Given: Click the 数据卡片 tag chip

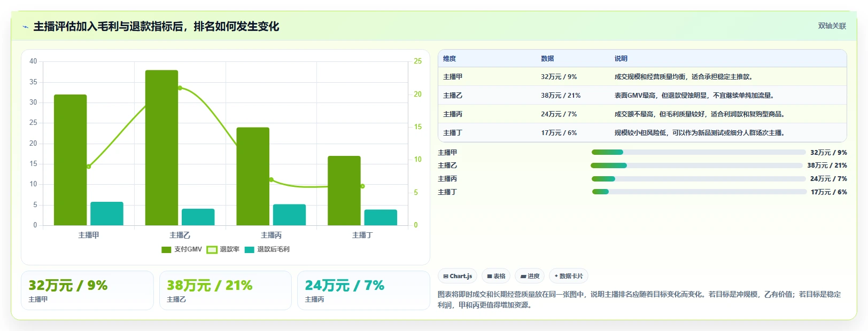Looking at the screenshot, I should click(x=569, y=276).
